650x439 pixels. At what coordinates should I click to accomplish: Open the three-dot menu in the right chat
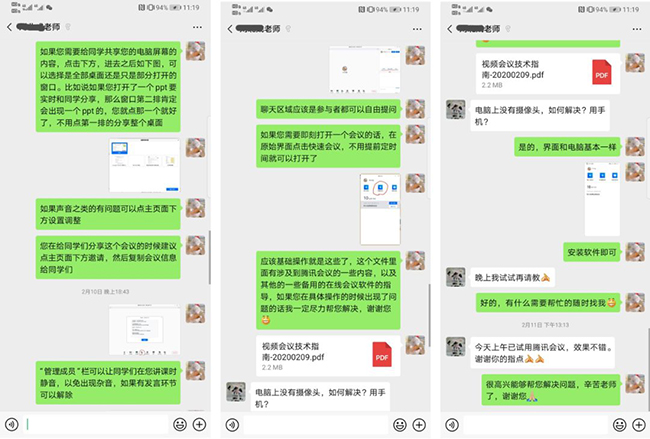tap(637, 29)
